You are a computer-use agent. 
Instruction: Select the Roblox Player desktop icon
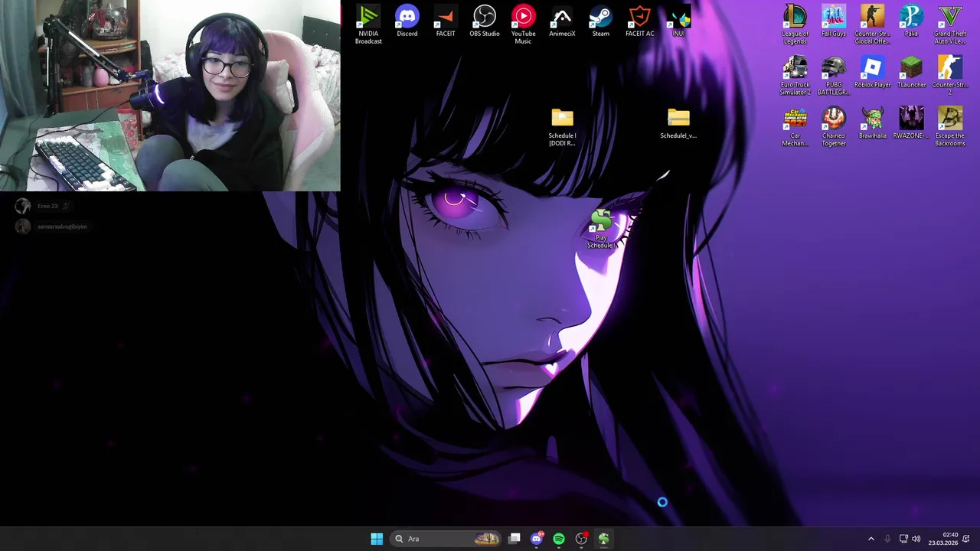tap(872, 73)
